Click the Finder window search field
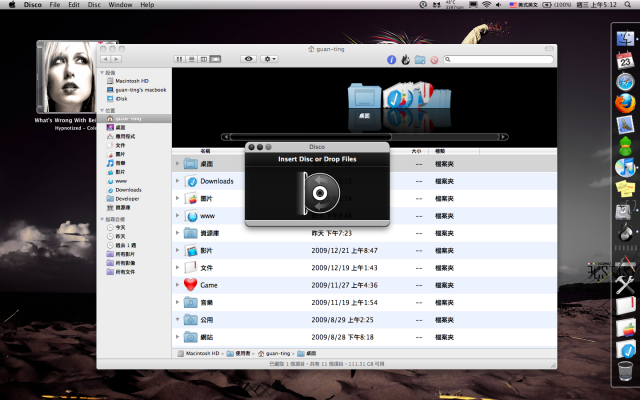640x400 pixels. (498, 60)
